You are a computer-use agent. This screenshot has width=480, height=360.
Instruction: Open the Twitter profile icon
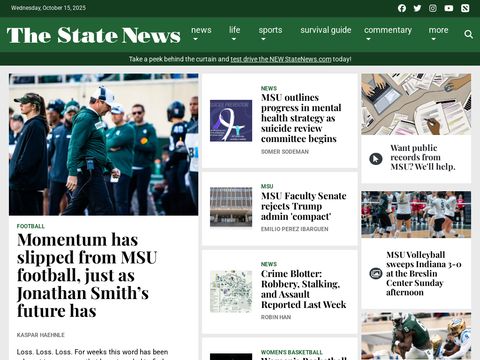417,8
